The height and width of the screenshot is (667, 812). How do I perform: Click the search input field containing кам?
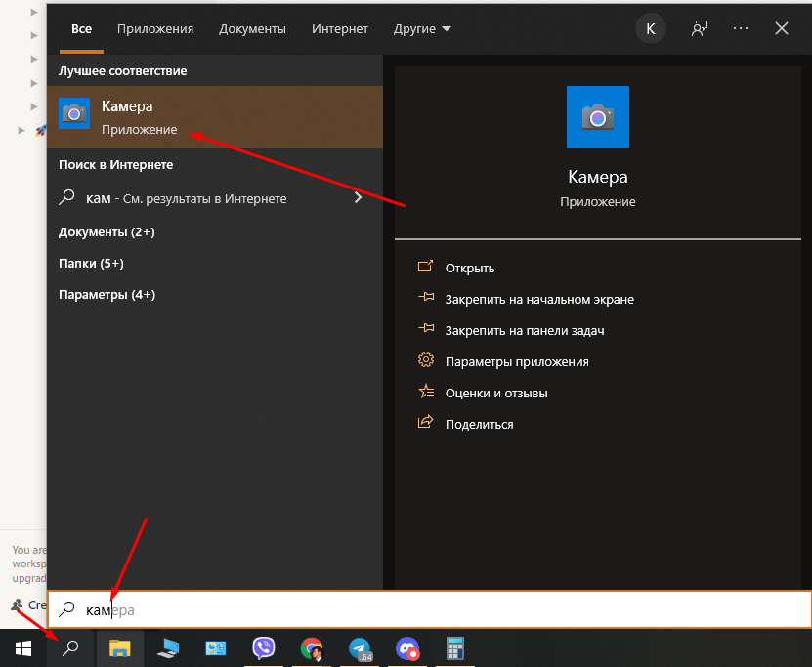(429, 609)
